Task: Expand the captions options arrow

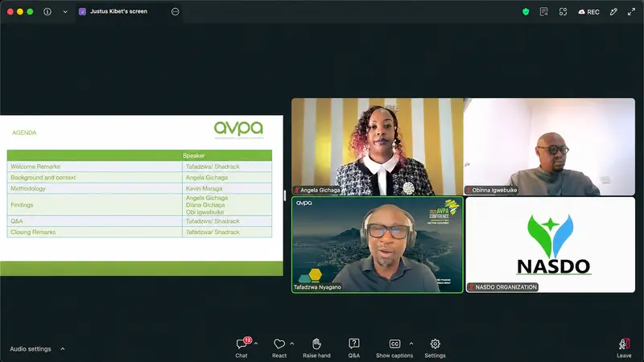Action: point(411,343)
